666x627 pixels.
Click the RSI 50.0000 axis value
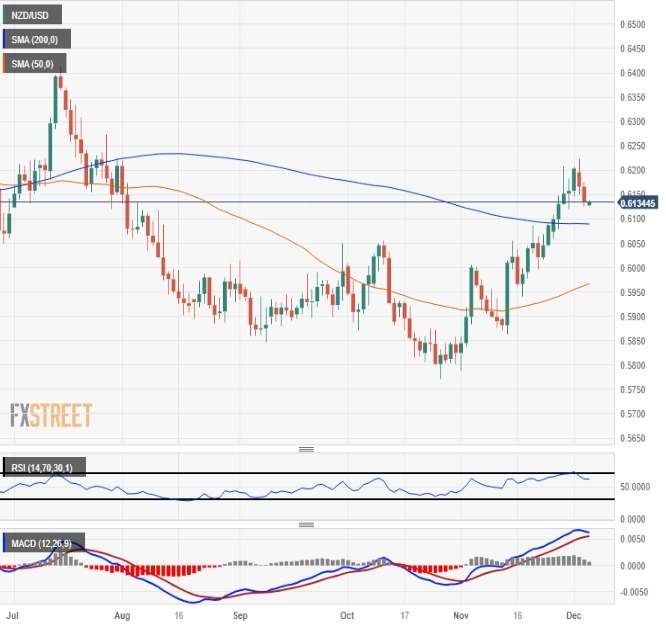637,486
